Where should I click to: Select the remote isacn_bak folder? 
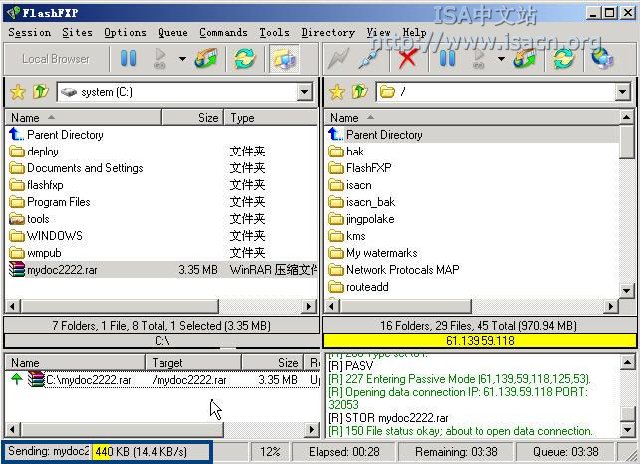pos(362,202)
